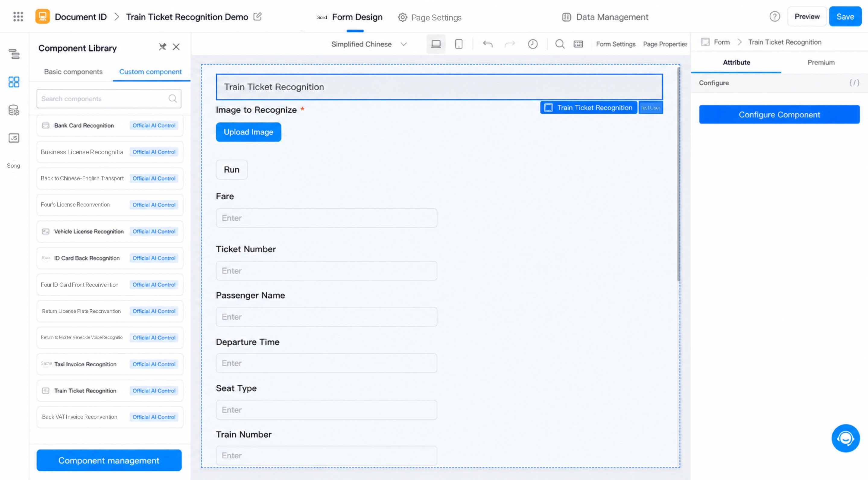Switch to mobile device preview icon
This screenshot has width=868, height=480.
coord(459,44)
